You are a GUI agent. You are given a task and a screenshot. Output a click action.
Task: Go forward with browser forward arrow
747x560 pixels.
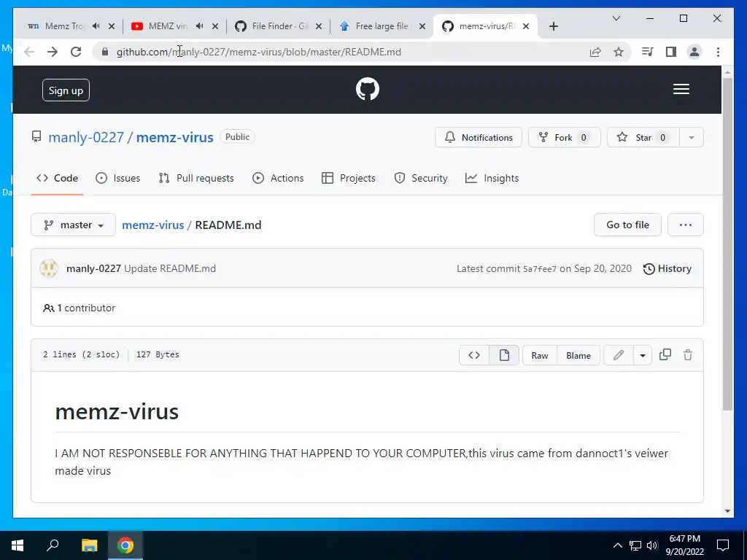click(x=53, y=52)
